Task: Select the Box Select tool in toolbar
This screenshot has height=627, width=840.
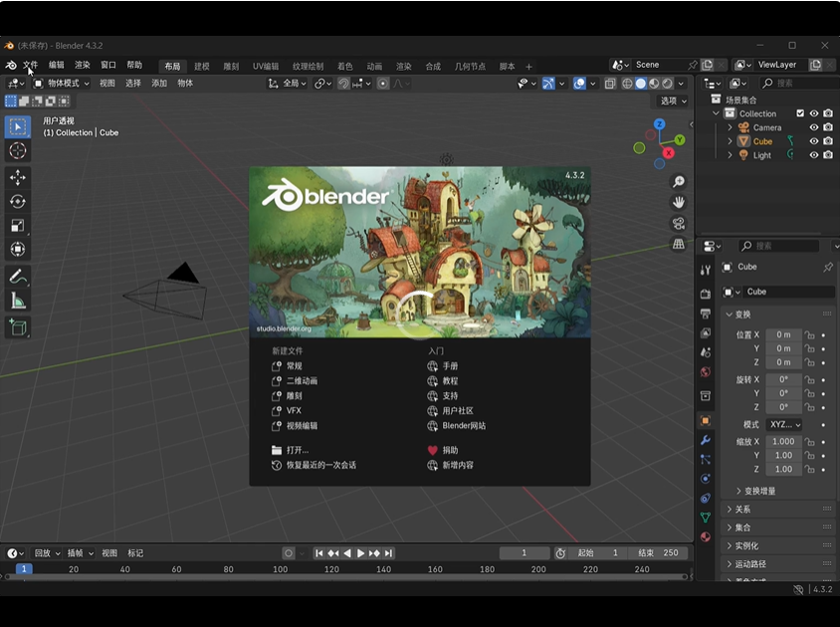Action: pos(18,127)
